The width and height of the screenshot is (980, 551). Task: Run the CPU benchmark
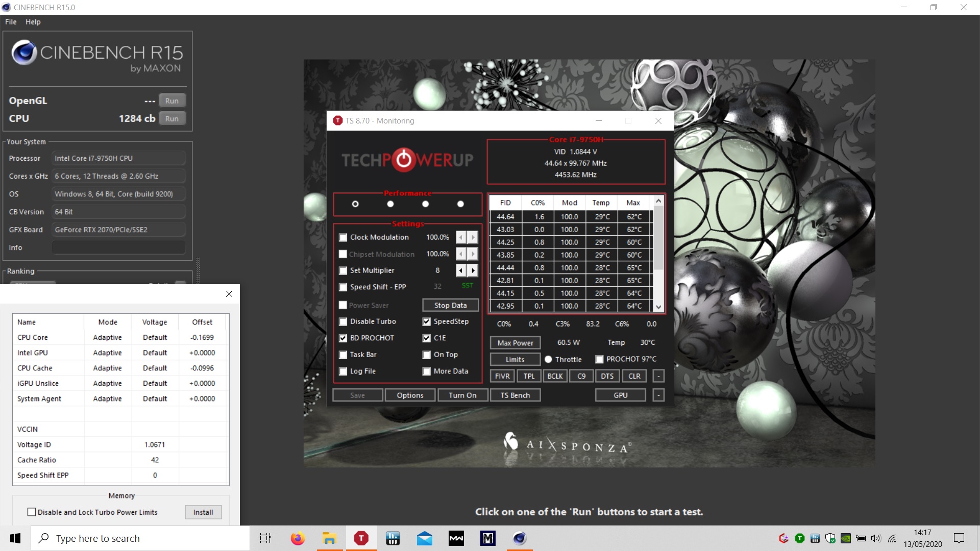tap(172, 118)
